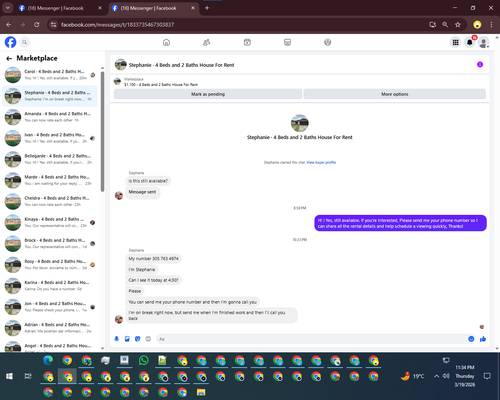Reload the page with refresh button
Screen dimensions: 500x400
[x=37, y=25]
